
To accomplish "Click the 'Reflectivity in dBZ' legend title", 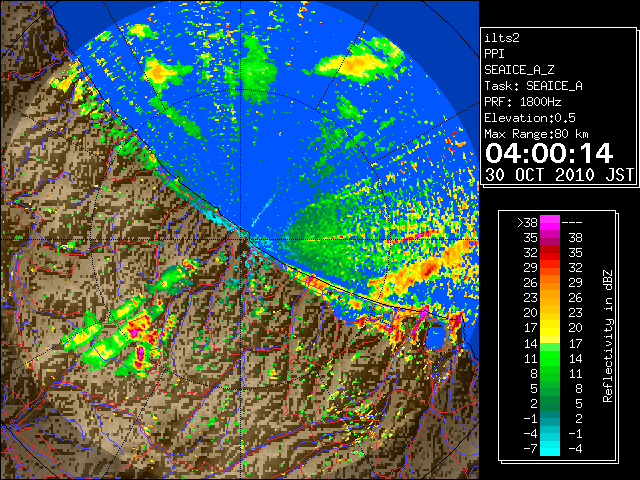I will pyautogui.click(x=608, y=336).
